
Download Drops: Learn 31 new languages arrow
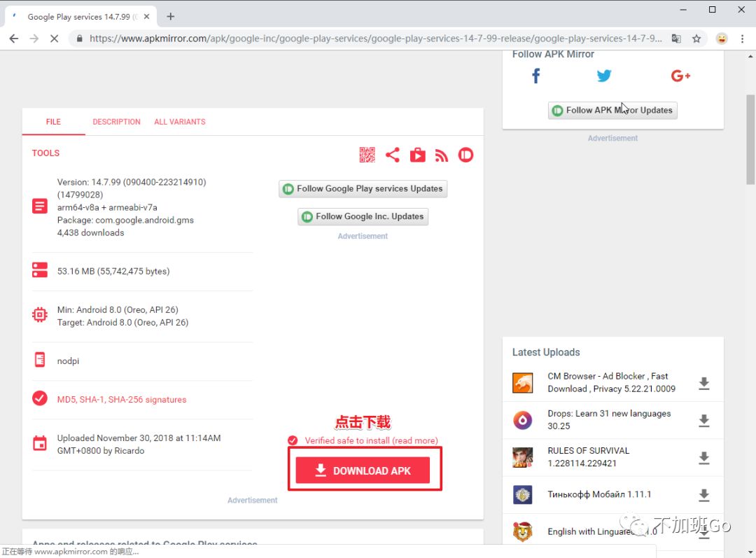tap(704, 421)
